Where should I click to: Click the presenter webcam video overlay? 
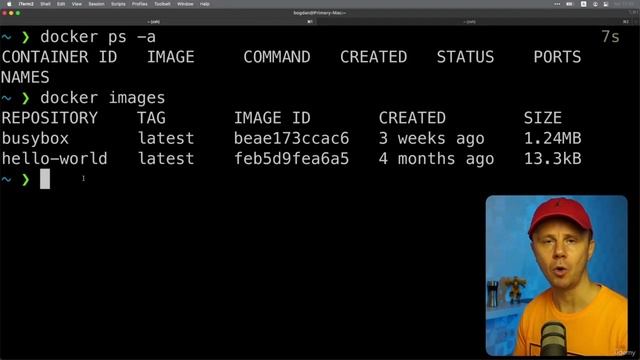[556, 276]
